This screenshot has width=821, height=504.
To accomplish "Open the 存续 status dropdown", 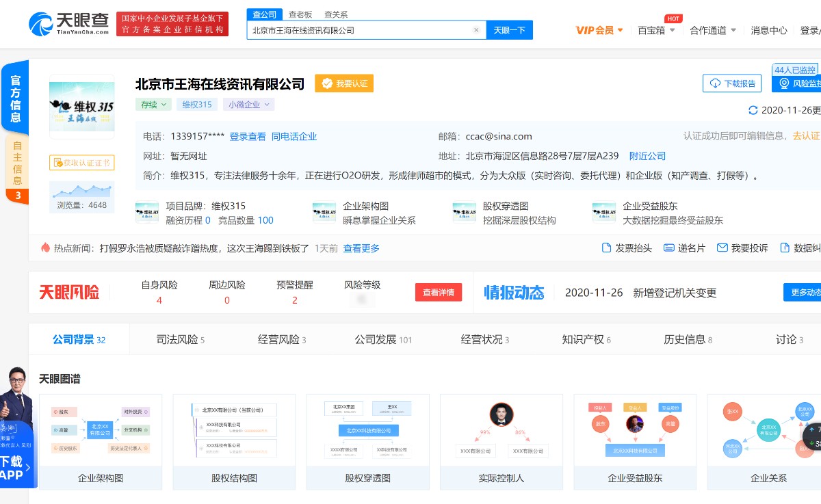I will click(154, 105).
